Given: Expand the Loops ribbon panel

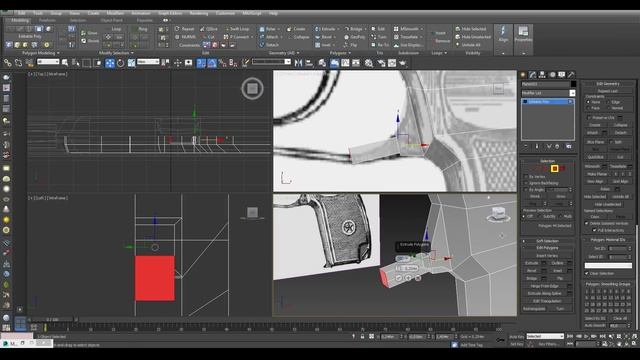Looking at the screenshot, I should [x=439, y=53].
